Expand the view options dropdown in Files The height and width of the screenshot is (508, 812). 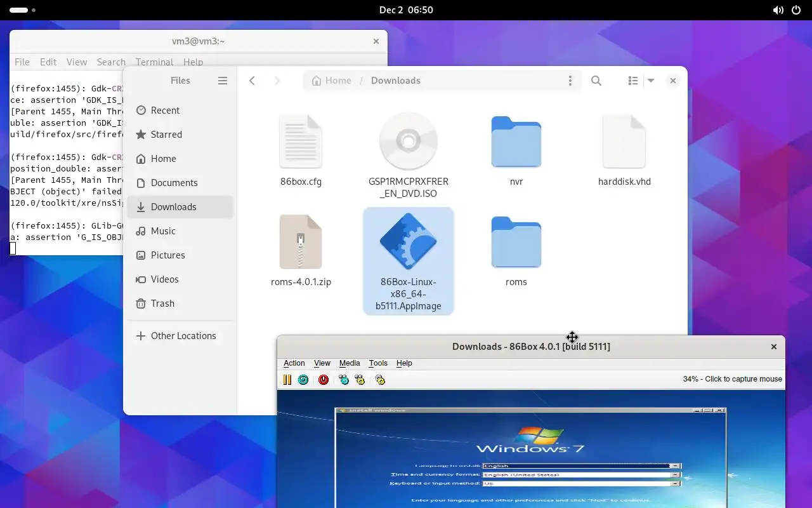(650, 81)
